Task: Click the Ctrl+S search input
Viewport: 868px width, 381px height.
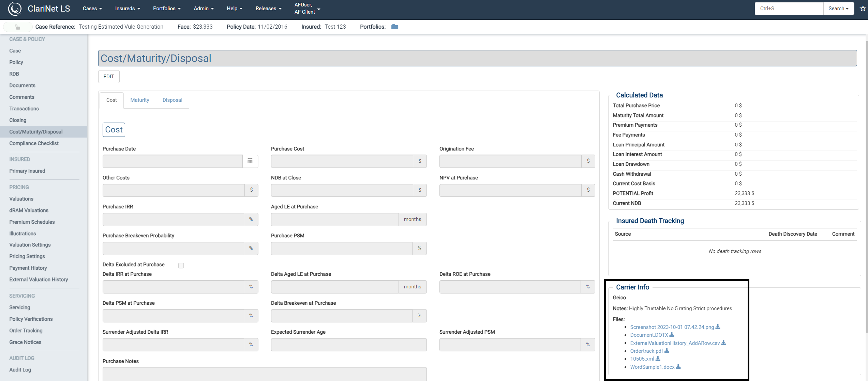Action: pos(789,9)
